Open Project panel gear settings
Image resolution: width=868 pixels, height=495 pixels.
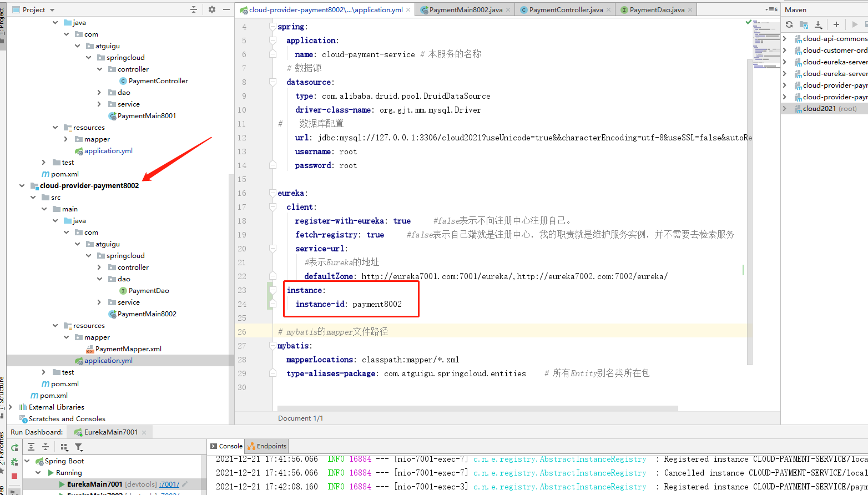coord(212,9)
